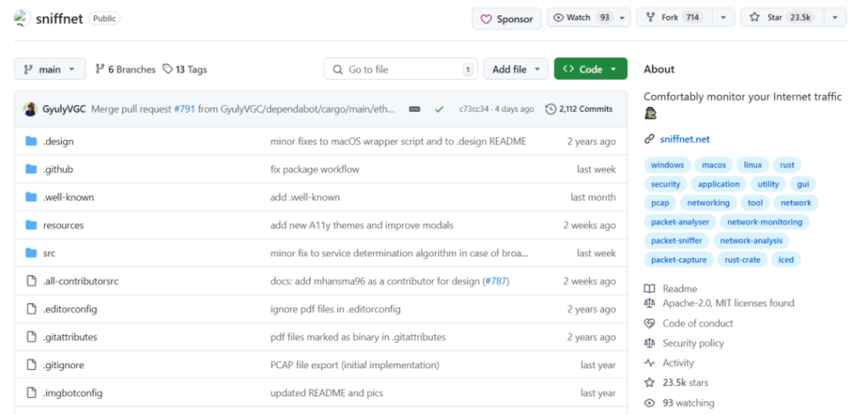Open the 13 Tags link
Viewport: 868px width, 415px height.
click(185, 70)
